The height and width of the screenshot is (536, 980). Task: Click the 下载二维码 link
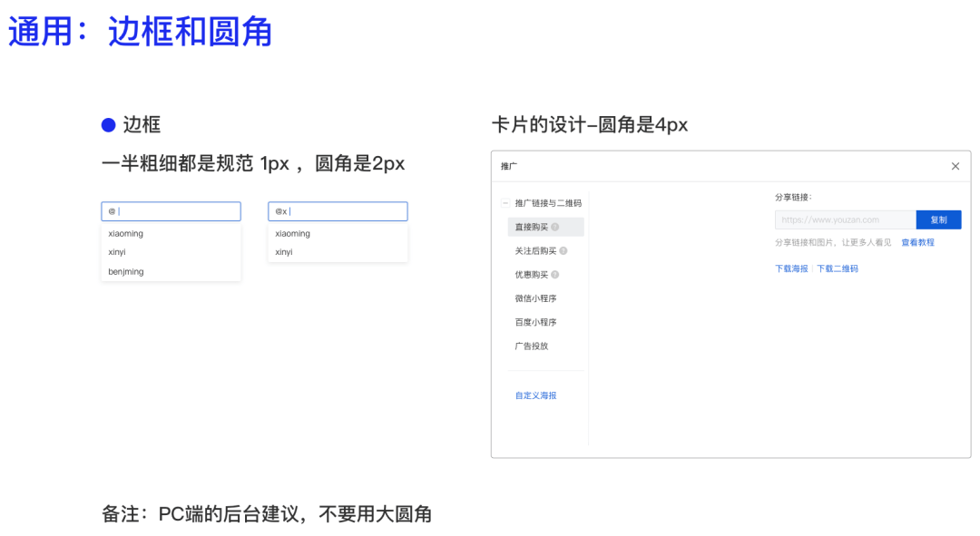pyautogui.click(x=838, y=268)
